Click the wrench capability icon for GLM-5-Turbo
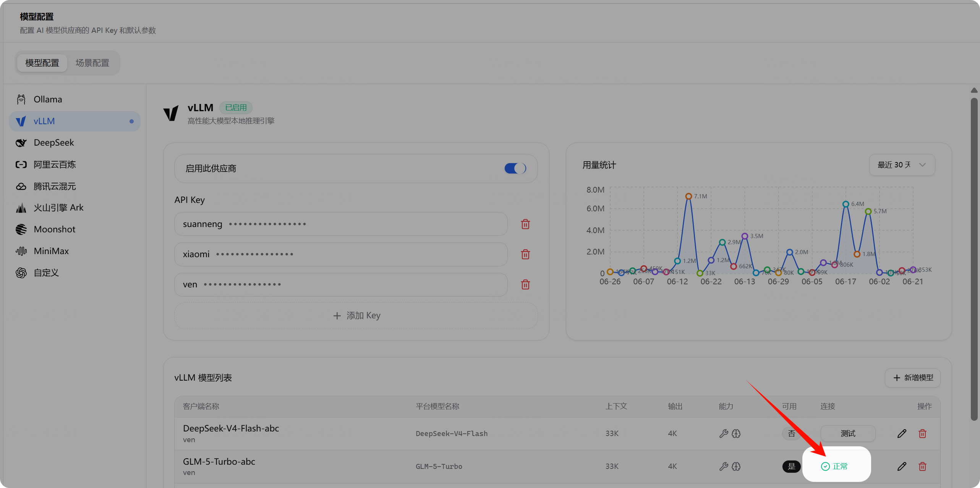Image resolution: width=980 pixels, height=488 pixels. pos(724,466)
